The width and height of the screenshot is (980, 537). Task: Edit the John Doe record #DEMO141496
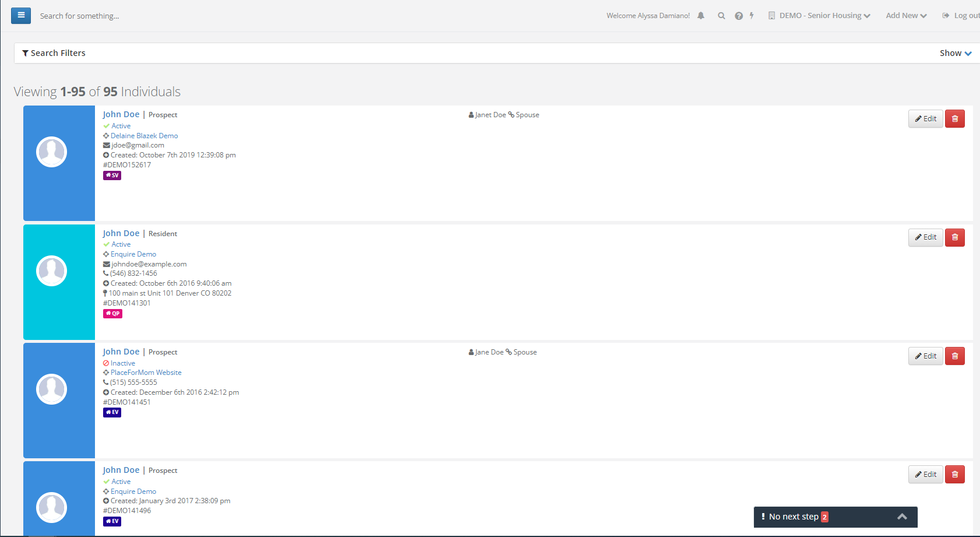(x=925, y=475)
